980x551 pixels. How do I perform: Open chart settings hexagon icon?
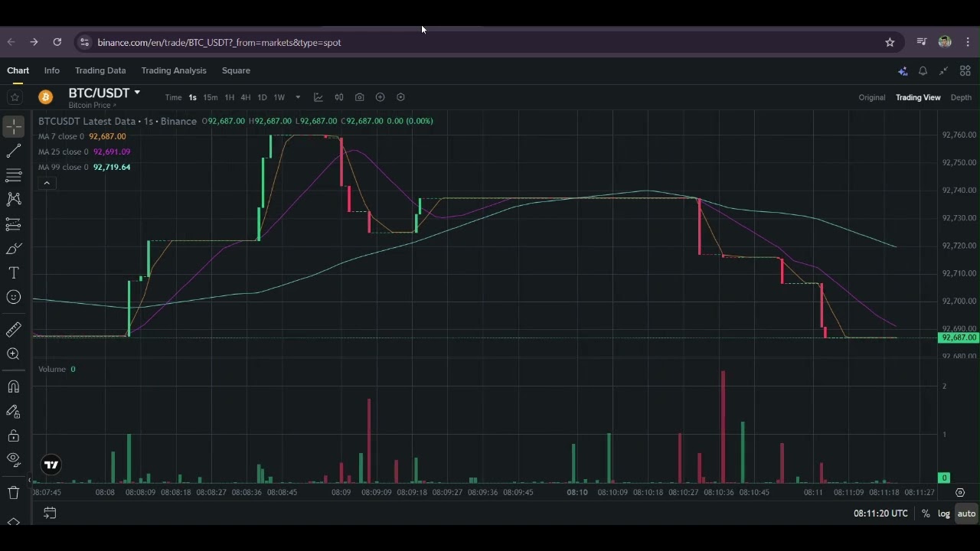pos(400,97)
